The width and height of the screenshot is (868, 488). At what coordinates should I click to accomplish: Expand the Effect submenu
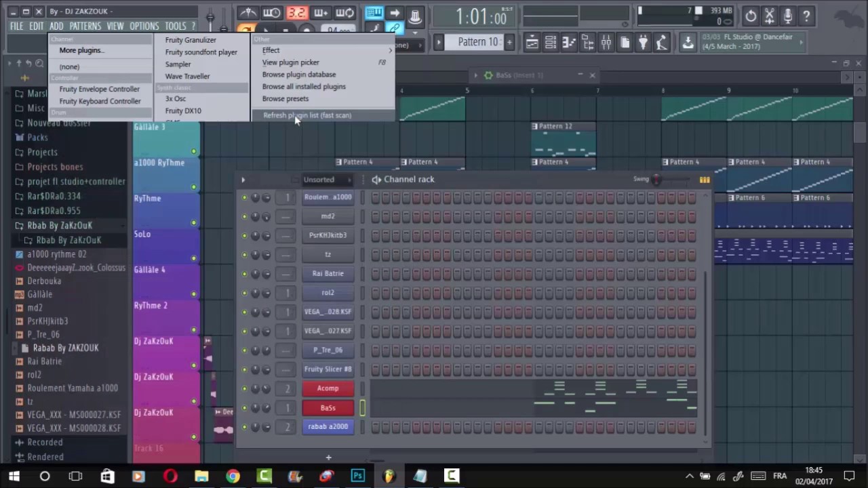pyautogui.click(x=325, y=50)
